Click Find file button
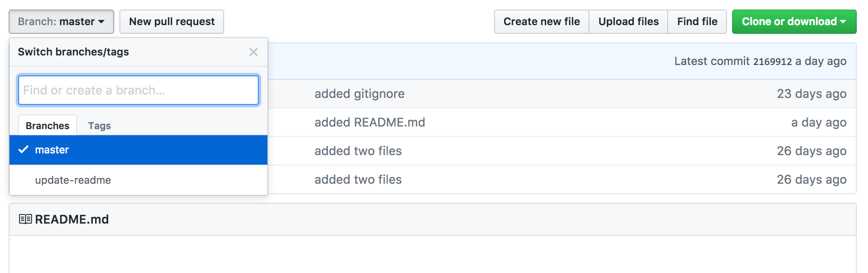868x273 pixels. (x=697, y=22)
